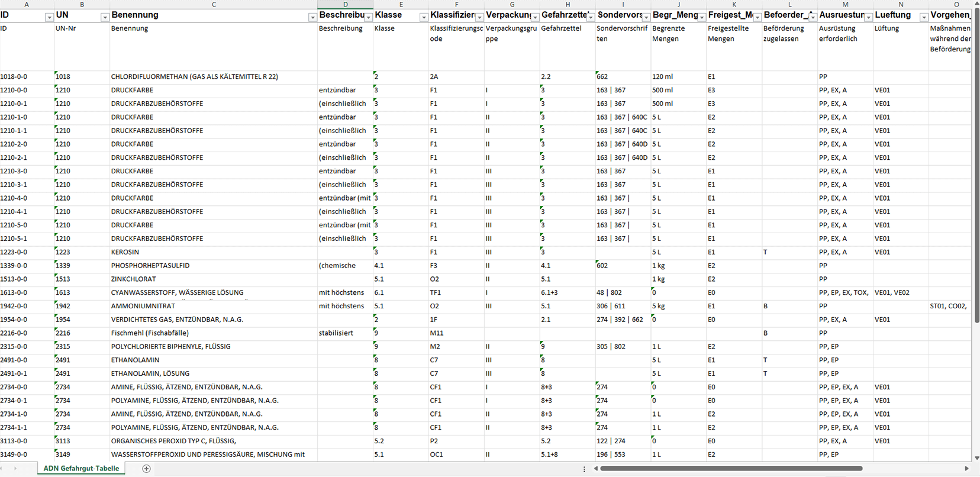Select the AMMONIUMNITRAT cell
980x477 pixels.
point(214,307)
